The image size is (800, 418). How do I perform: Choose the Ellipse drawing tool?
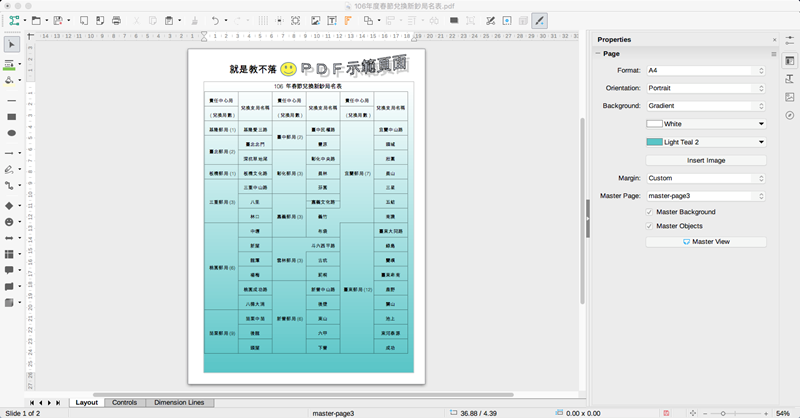12,132
